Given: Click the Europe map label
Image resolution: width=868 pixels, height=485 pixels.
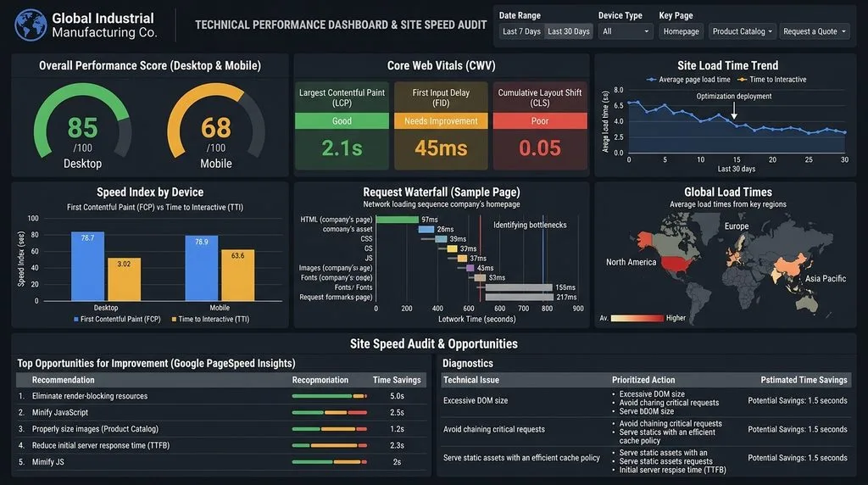Looking at the screenshot, I should tap(737, 226).
